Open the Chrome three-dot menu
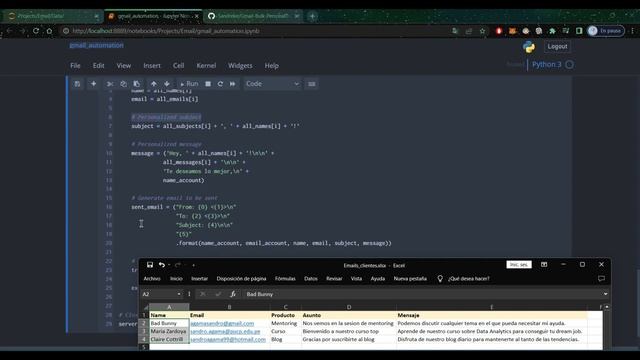Screen dimensions: 640x360 coord(633,31)
